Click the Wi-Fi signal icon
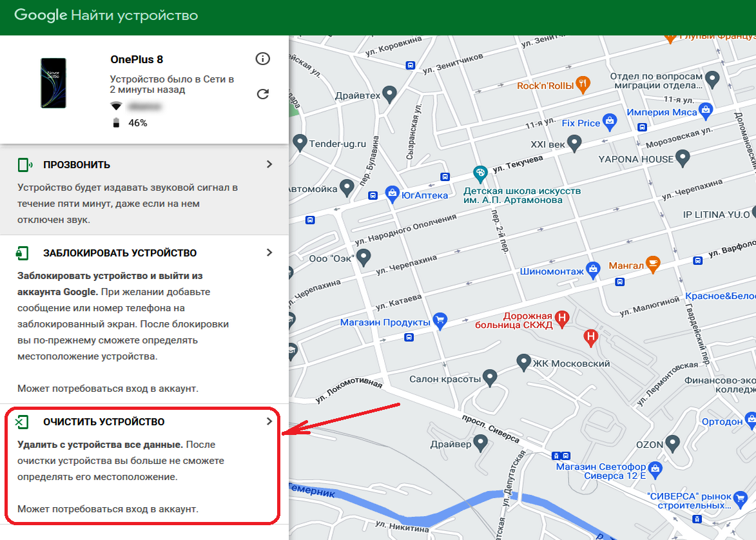The width and height of the screenshot is (756, 540). click(116, 106)
